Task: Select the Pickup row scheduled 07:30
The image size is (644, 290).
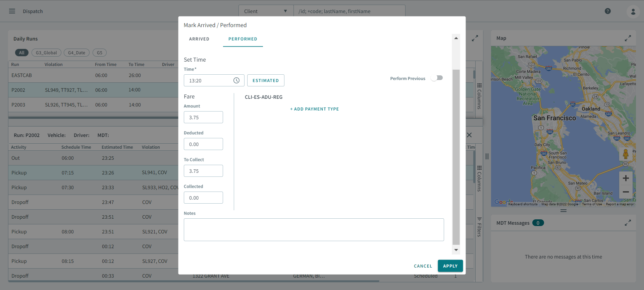Action: point(93,188)
